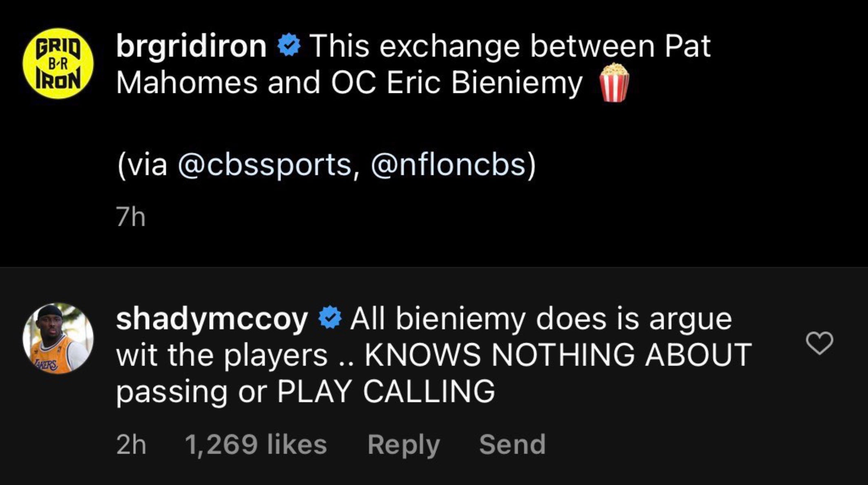The image size is (868, 485).
Task: Click the brgridiron verified badge
Action: point(289,46)
